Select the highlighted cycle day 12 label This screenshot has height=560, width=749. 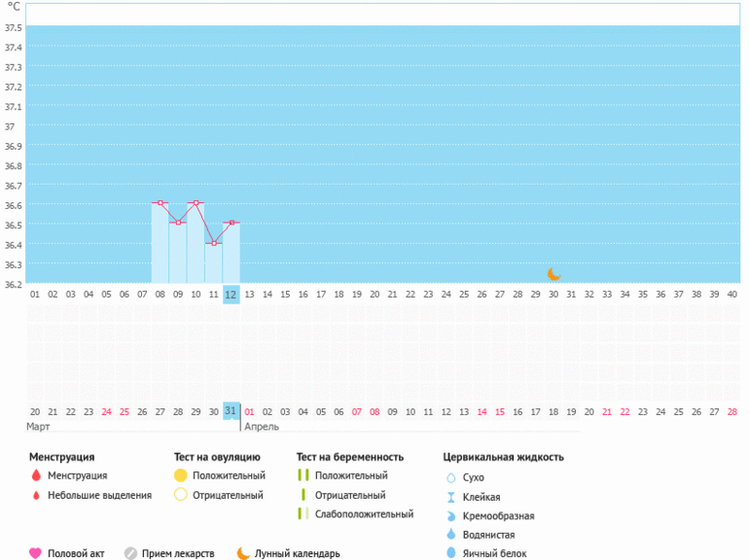tap(232, 294)
